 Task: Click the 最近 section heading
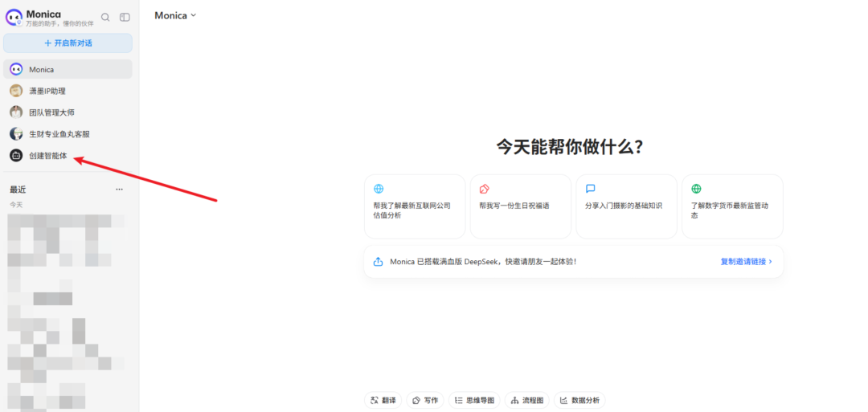[18, 190]
